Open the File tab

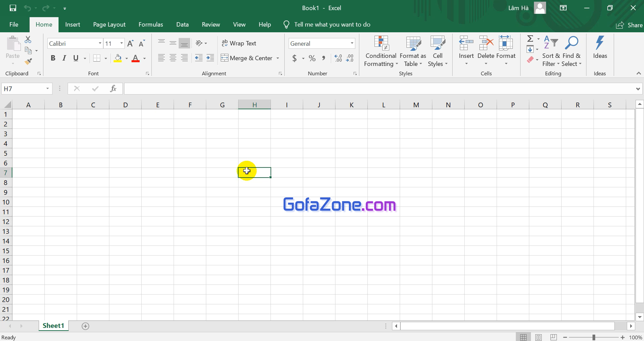click(x=14, y=25)
